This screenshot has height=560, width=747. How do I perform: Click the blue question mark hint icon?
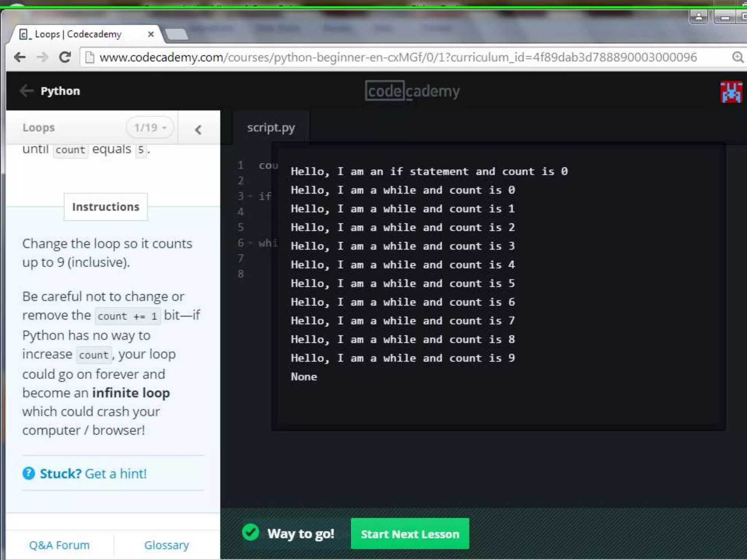(28, 474)
